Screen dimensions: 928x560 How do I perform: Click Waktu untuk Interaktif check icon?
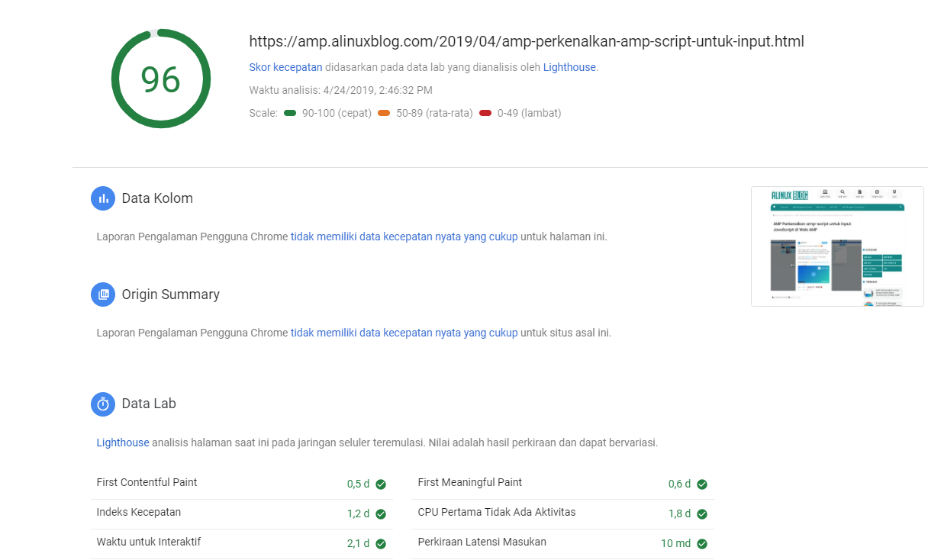pyautogui.click(x=381, y=543)
